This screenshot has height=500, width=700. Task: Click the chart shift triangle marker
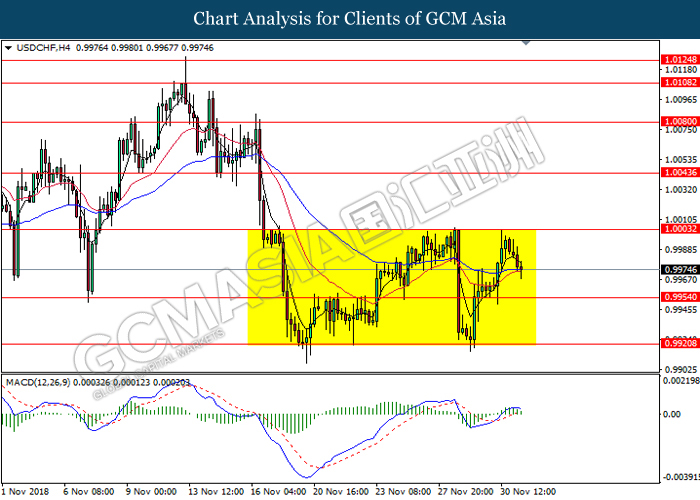point(526,43)
